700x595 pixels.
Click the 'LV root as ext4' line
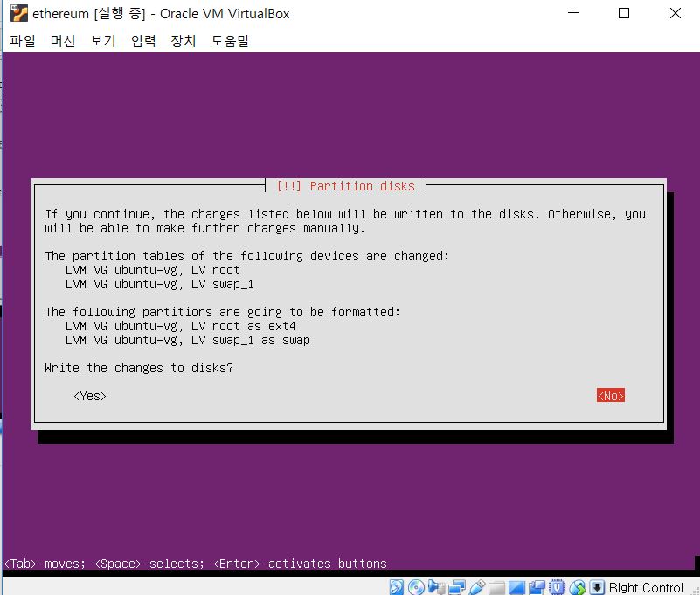pyautogui.click(x=180, y=326)
